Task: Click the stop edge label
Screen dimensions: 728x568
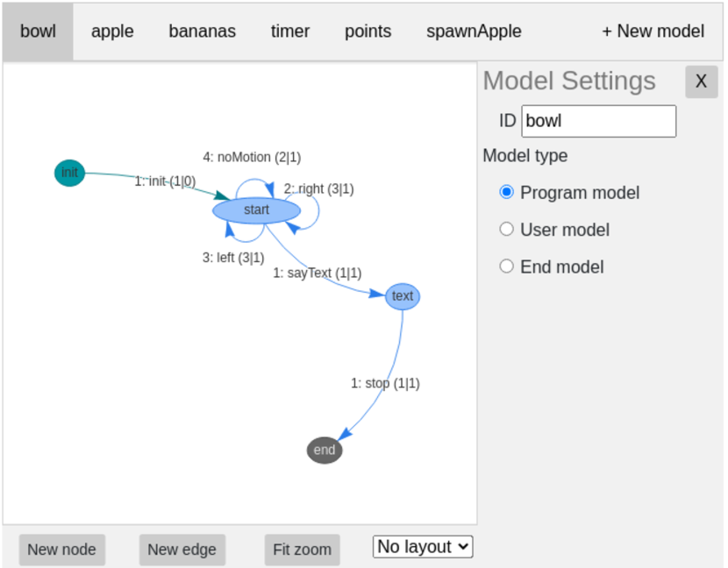Action: click(x=385, y=383)
